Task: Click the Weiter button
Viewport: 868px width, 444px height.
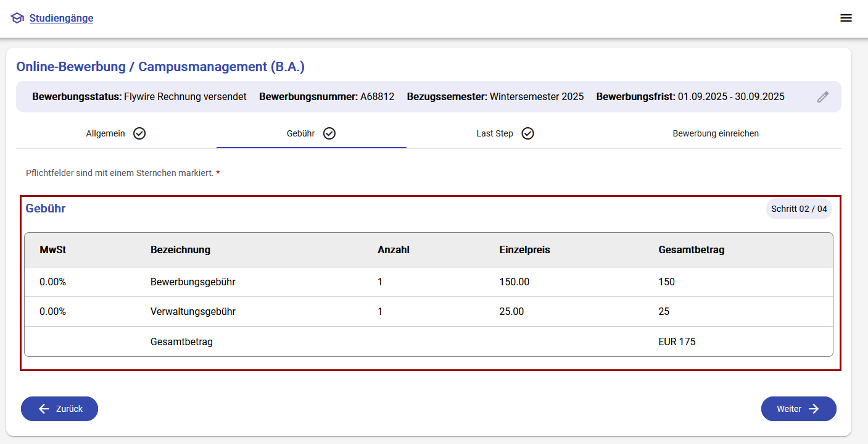Action: point(798,409)
